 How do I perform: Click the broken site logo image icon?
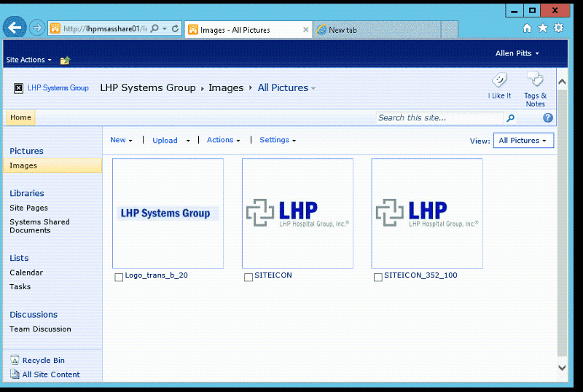tap(19, 88)
